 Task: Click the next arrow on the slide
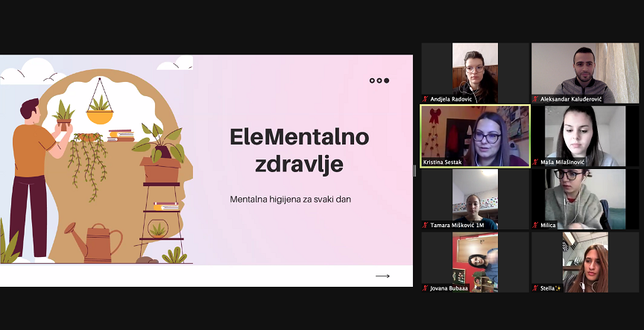click(x=382, y=276)
